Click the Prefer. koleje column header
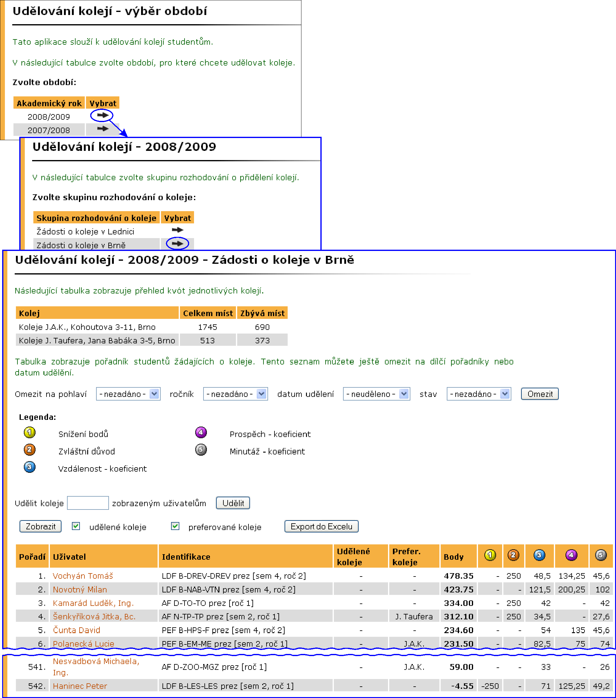 click(414, 557)
